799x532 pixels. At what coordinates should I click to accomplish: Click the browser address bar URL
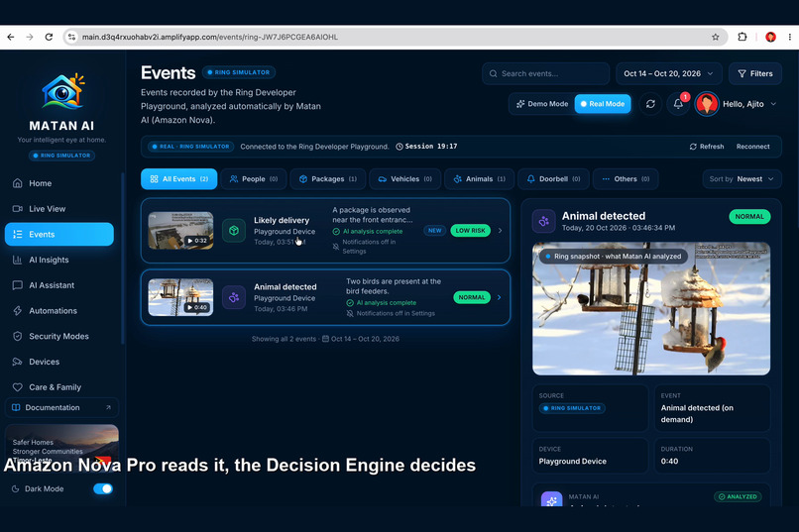[x=210, y=37]
